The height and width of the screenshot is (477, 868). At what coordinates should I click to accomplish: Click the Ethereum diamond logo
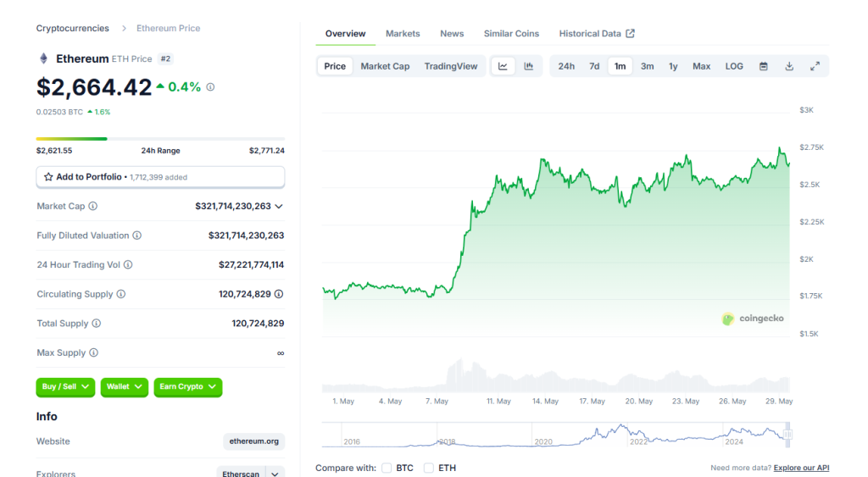(44, 58)
